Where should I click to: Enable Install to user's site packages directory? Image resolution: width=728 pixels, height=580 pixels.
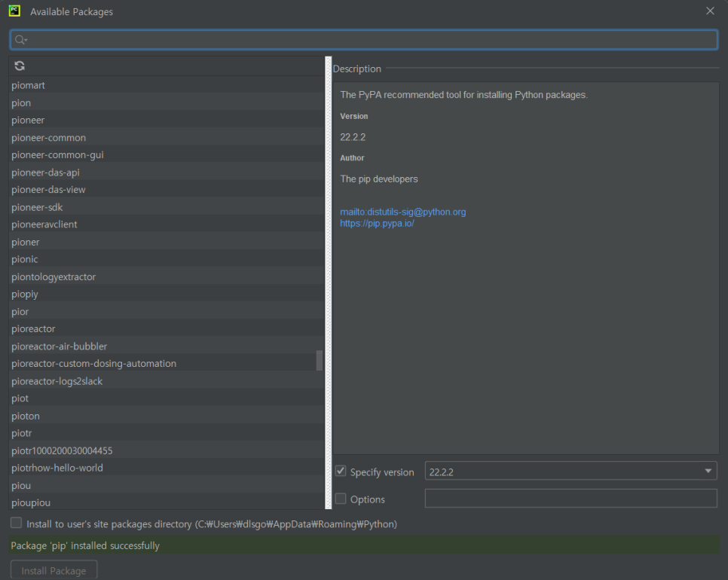[x=17, y=523]
